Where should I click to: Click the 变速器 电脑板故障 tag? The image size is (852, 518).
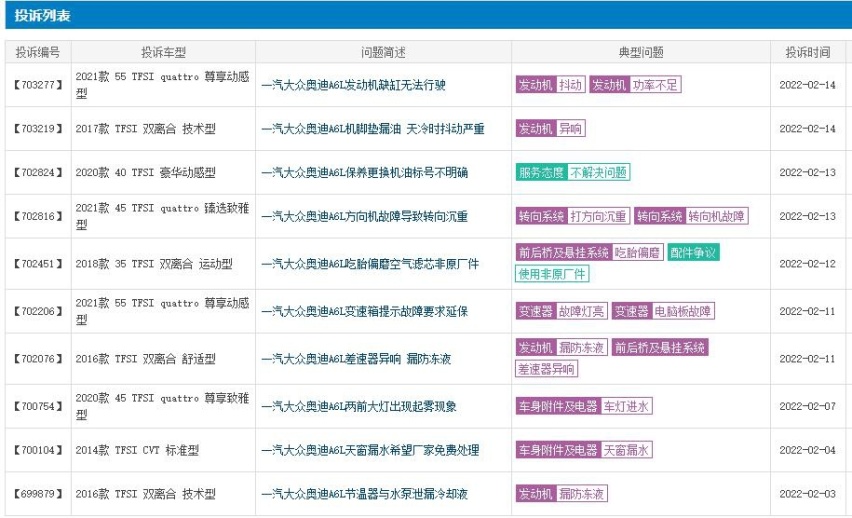[663, 311]
